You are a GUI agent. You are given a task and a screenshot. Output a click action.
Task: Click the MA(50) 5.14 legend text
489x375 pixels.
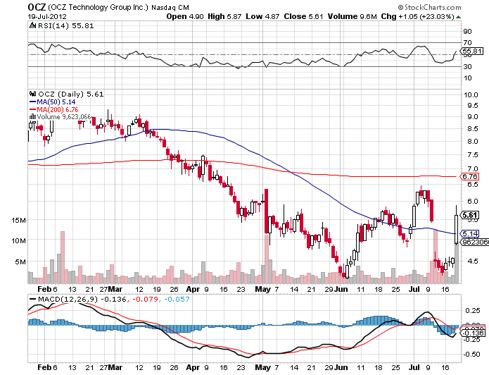[56, 102]
